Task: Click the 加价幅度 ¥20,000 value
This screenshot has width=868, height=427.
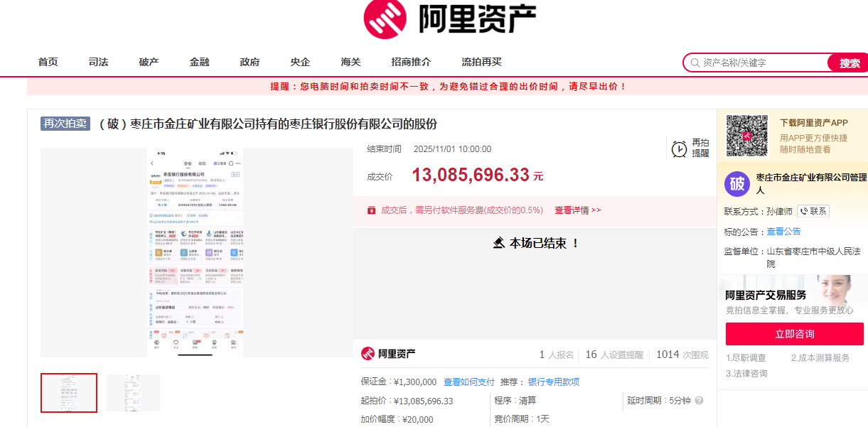Action: [417, 419]
